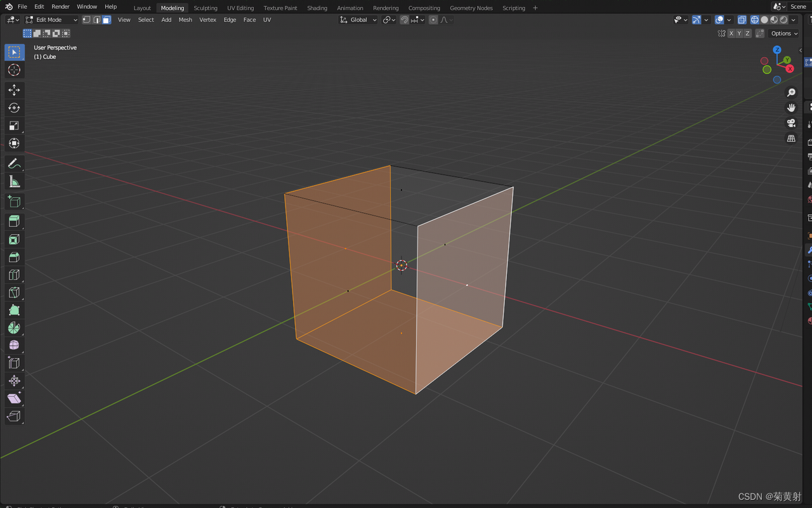This screenshot has height=508, width=812.
Task: Choose the Shear tool
Action: pyautogui.click(x=14, y=398)
